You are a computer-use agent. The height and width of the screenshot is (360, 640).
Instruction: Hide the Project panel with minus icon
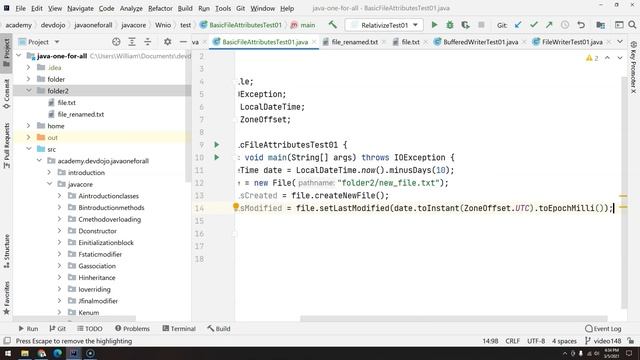point(183,42)
